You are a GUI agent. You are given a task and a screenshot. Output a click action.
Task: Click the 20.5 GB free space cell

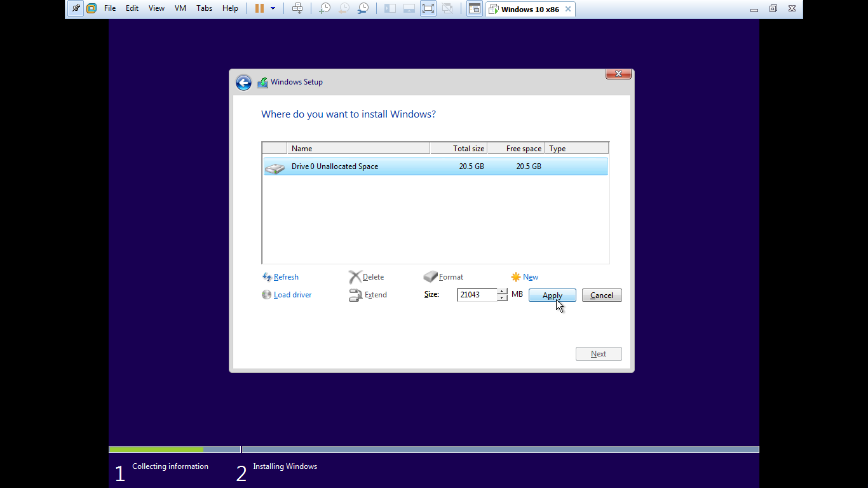529,166
